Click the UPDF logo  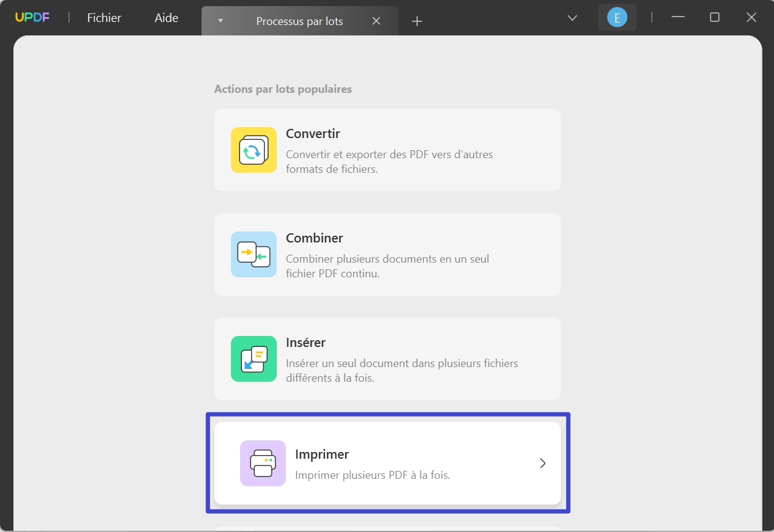pyautogui.click(x=32, y=18)
